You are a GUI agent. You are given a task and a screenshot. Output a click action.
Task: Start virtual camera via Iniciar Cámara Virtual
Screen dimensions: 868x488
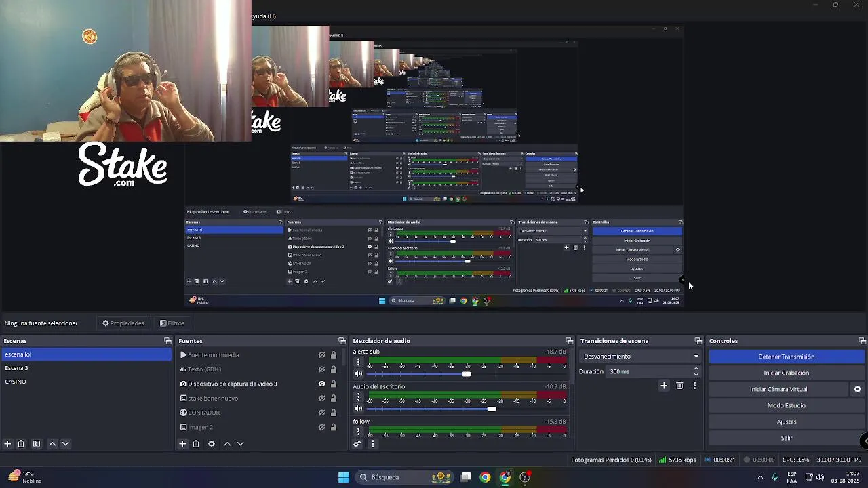click(778, 389)
